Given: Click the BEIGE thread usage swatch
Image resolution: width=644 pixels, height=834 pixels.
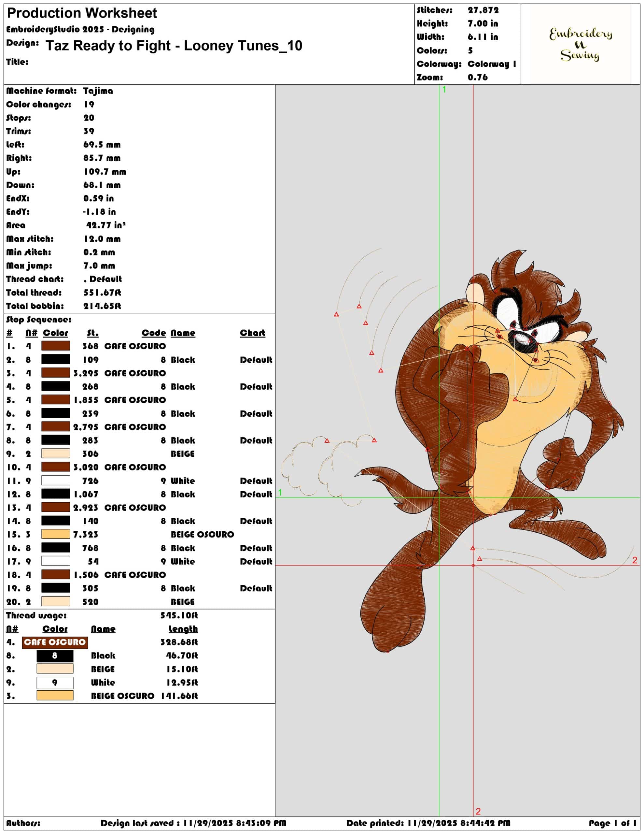Looking at the screenshot, I should coord(55,669).
